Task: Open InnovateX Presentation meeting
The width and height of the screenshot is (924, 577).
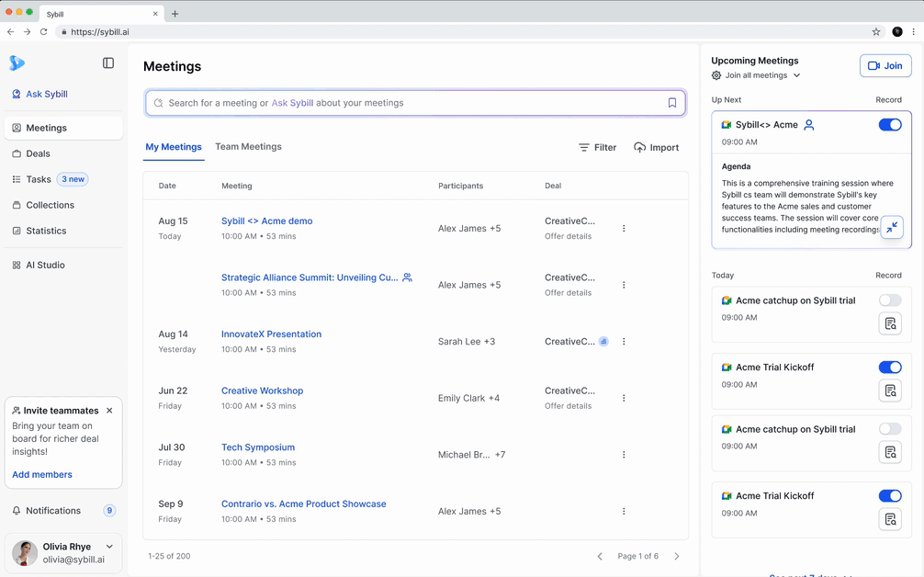Action: point(271,334)
